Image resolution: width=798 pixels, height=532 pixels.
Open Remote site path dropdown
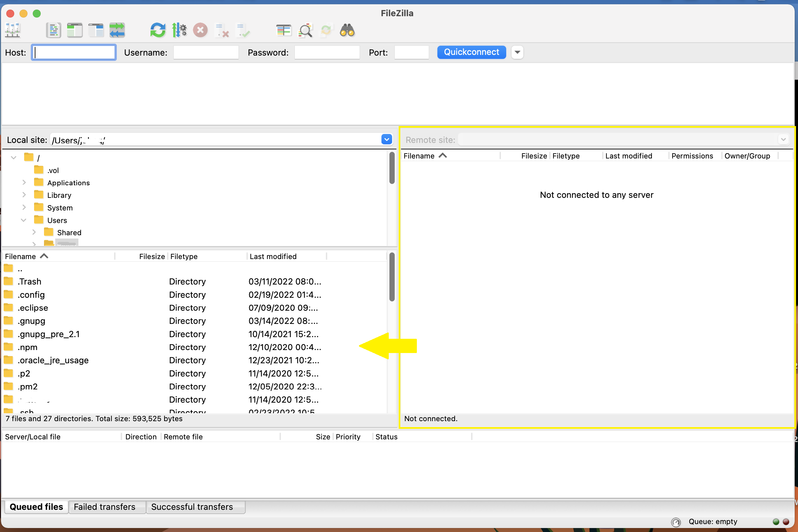click(x=783, y=139)
